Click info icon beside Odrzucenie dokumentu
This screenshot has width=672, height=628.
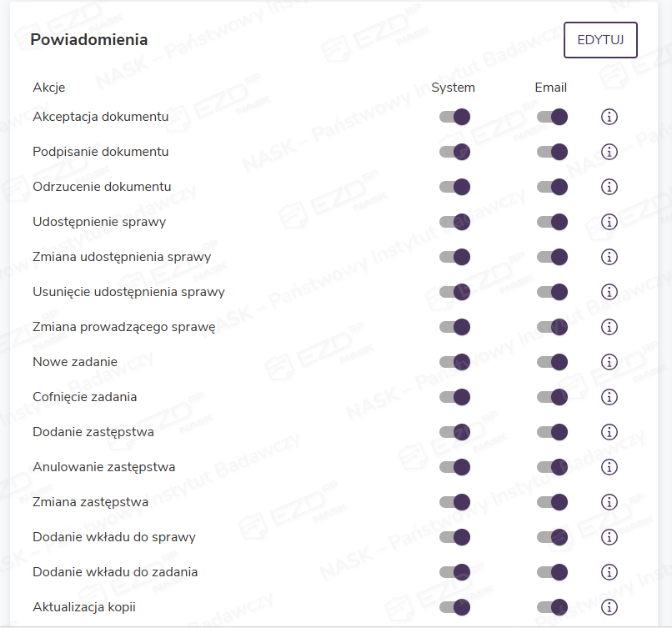[x=609, y=187]
